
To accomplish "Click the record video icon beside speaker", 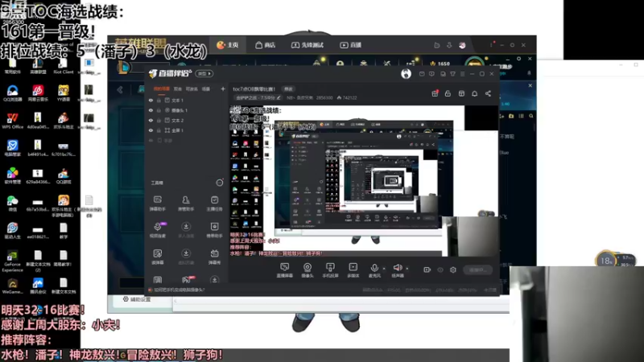I will click(x=427, y=269).
